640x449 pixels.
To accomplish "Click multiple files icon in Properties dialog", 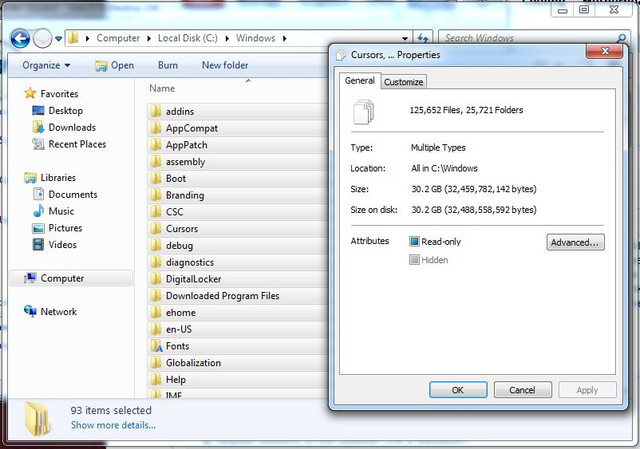I will tap(363, 111).
